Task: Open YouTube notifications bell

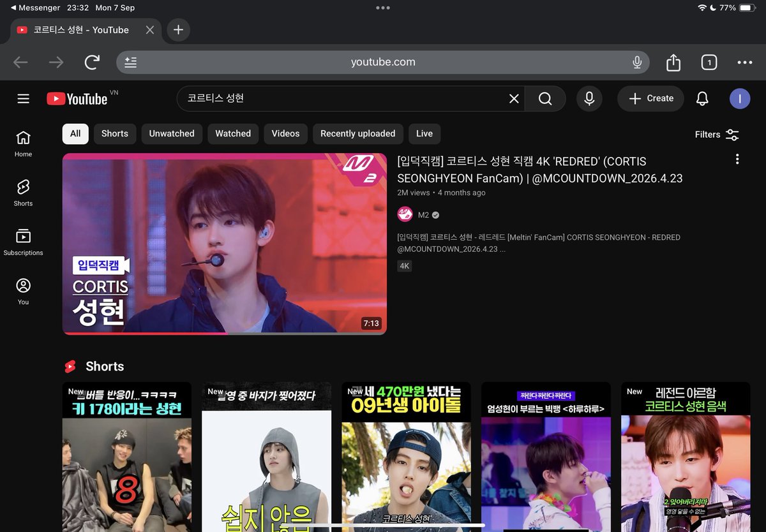Action: tap(702, 99)
